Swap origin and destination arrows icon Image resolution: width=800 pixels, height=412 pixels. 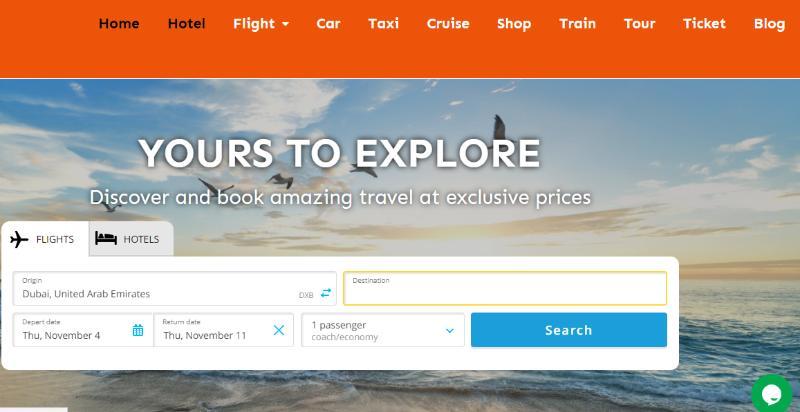(326, 293)
